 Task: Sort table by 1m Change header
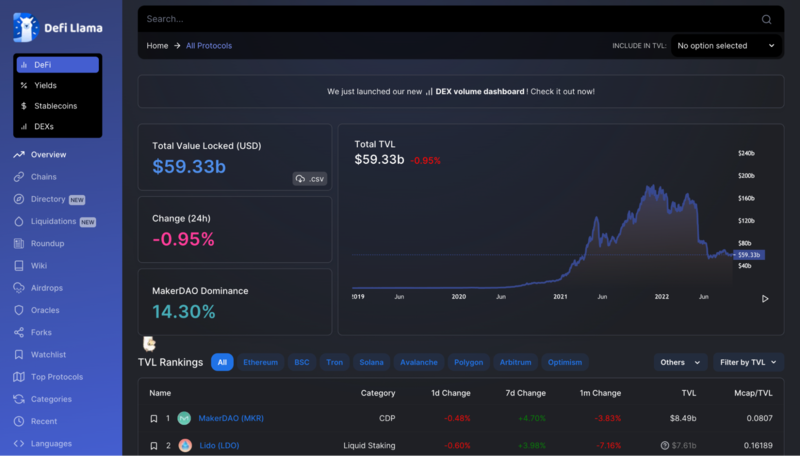pyautogui.click(x=600, y=393)
